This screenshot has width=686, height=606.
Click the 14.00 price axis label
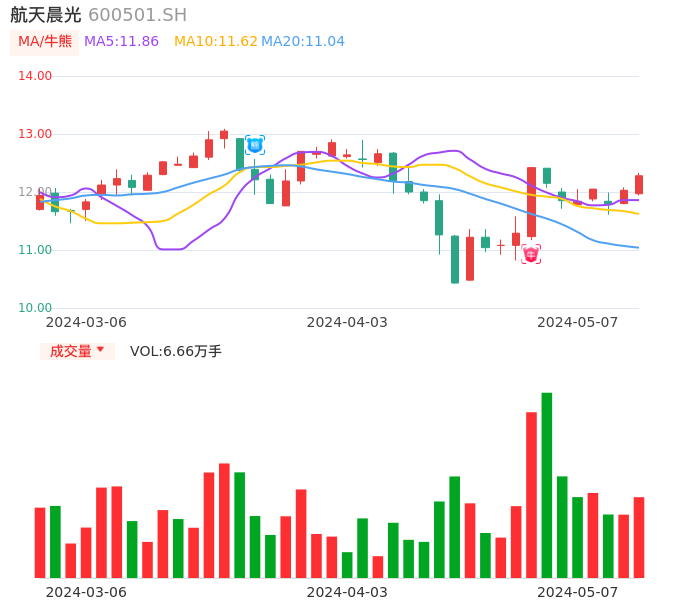(35, 76)
